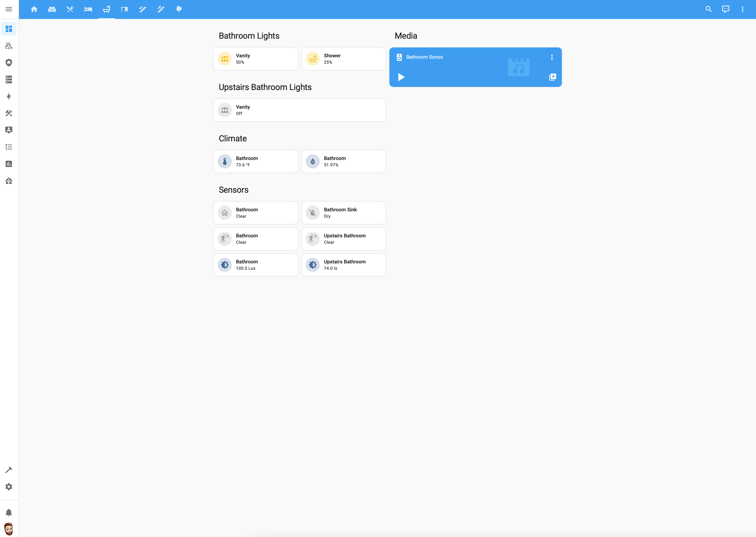Viewport: 756px width, 537px height.
Task: Open Developer Tools hammer icon
Action: click(x=9, y=470)
